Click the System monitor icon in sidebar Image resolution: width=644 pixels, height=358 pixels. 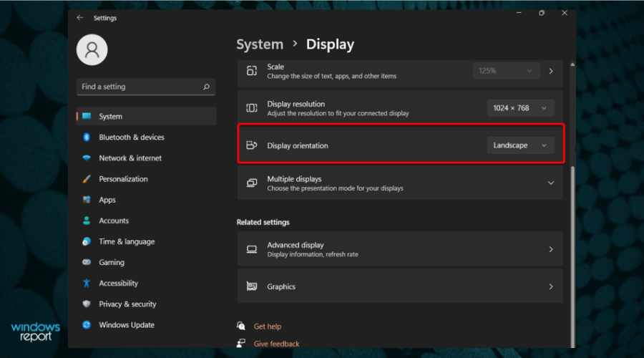click(87, 116)
